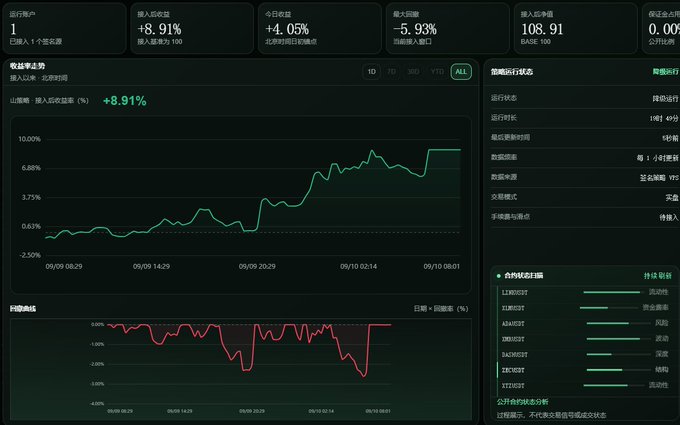Click the 5秒前 last update value
Screen dimensions: 680x425
pos(670,138)
